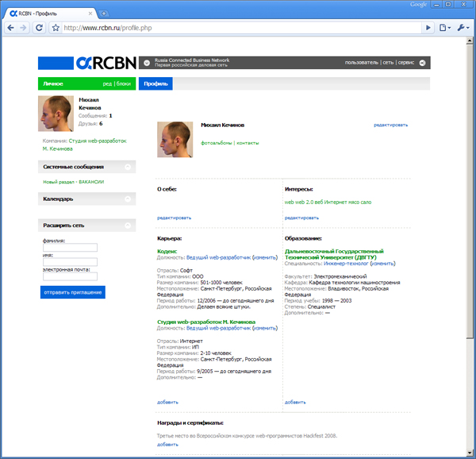
Task: Click the logout icon in the header bar
Action: [422, 63]
